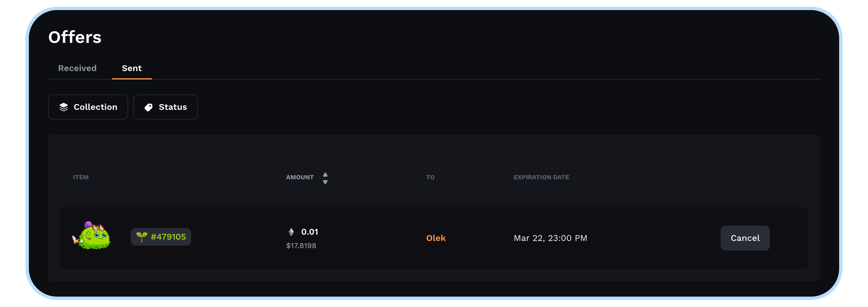Open item #479105 badge
Image resolution: width=868 pixels, height=307 pixels.
click(x=161, y=237)
